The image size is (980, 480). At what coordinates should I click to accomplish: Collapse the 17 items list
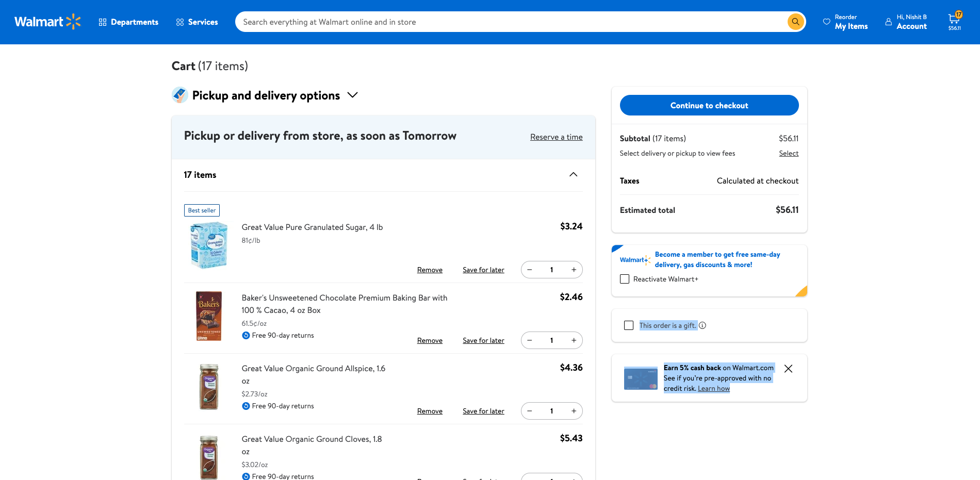[573, 175]
